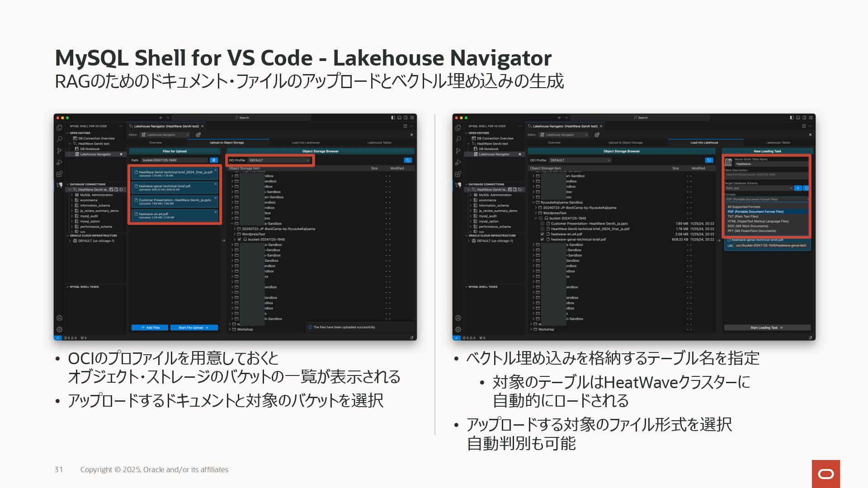
Task: Refresh Object Storage Browser in left window
Action: [408, 160]
